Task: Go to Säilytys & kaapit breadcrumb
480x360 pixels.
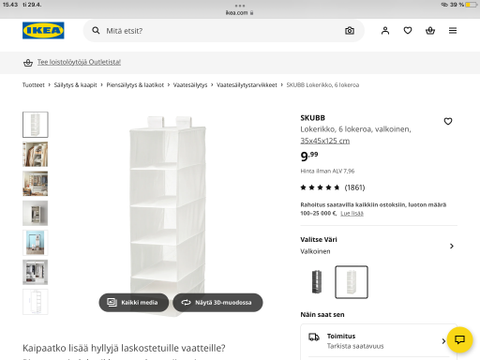Action: pos(75,85)
